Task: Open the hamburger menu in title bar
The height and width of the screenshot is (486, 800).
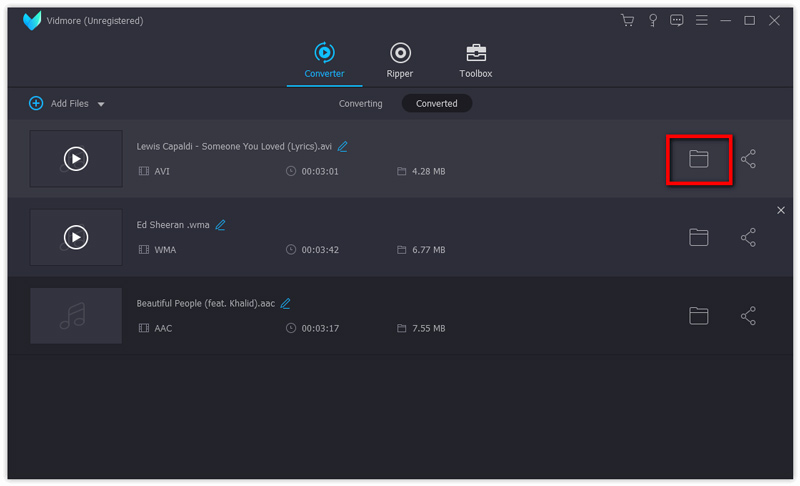Action: (702, 20)
